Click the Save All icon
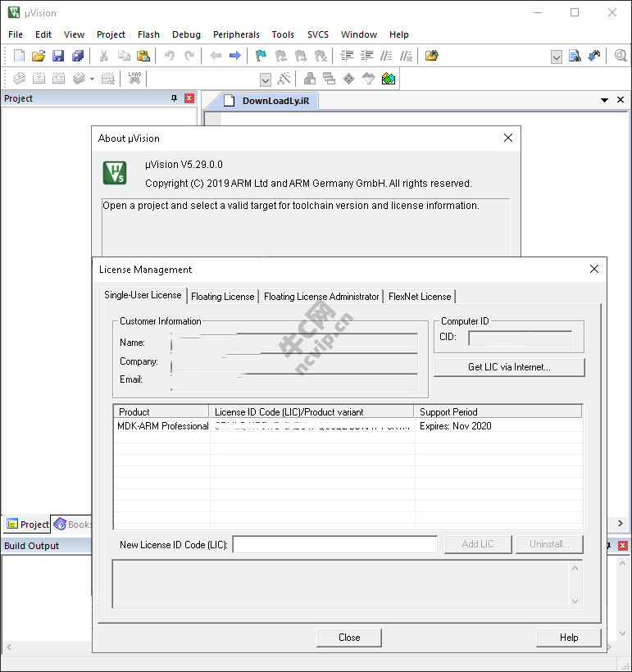The image size is (632, 672). tap(78, 56)
